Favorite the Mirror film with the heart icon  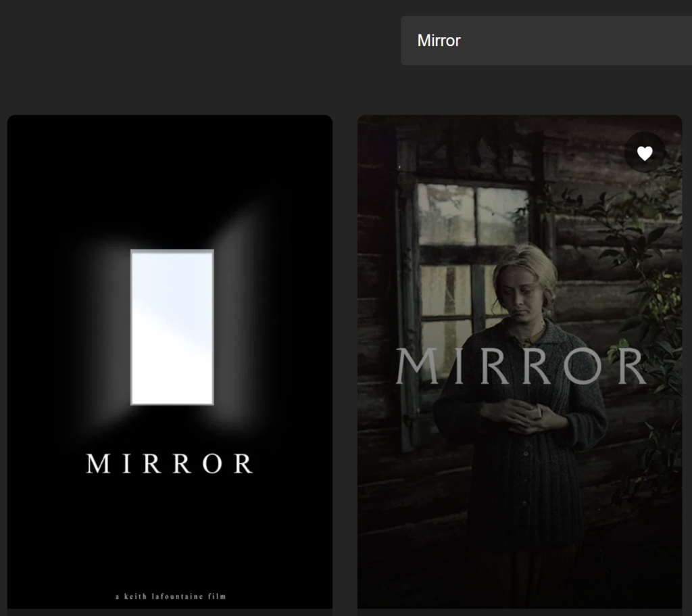pos(645,153)
